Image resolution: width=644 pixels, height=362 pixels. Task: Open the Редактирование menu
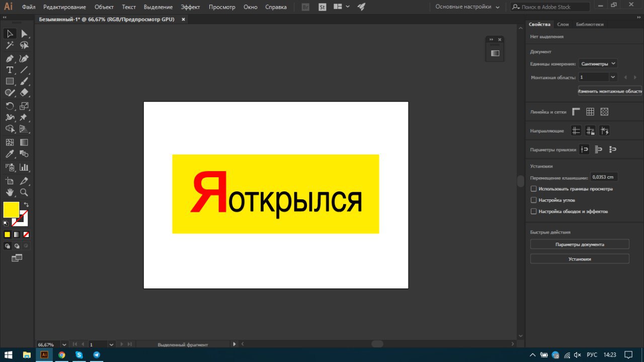click(64, 7)
